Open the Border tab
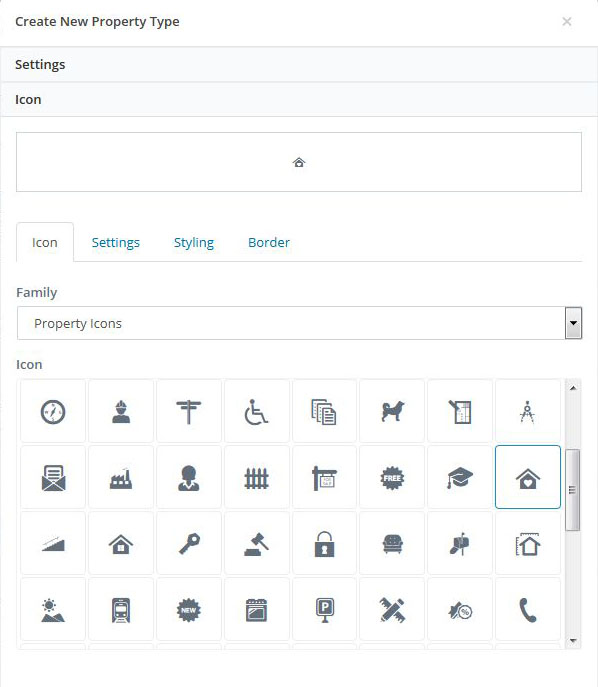Screen dimensions: 598x687 point(269,242)
